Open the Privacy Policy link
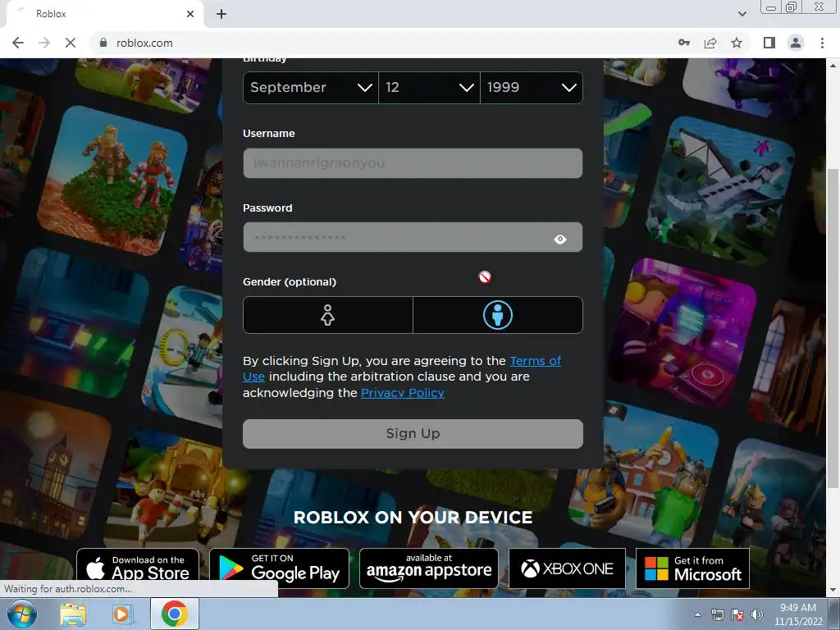 point(402,393)
